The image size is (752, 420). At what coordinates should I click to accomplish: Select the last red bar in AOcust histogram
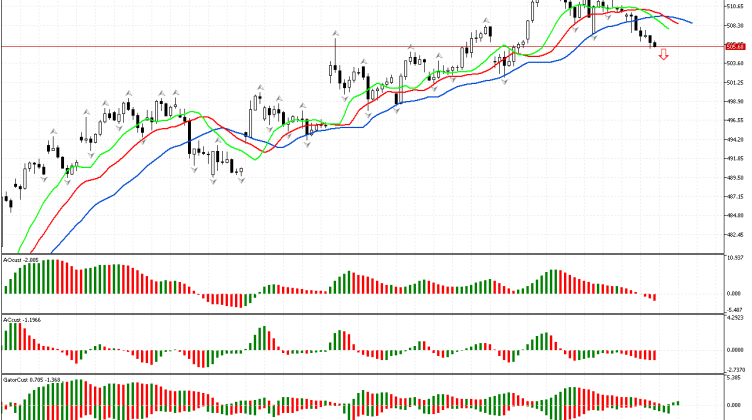pyautogui.click(x=655, y=297)
